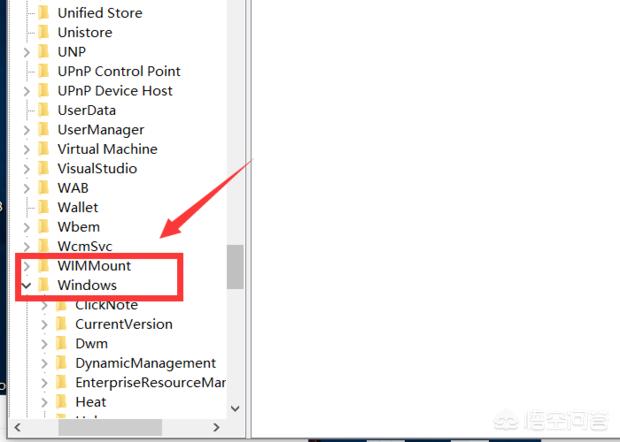Click the Heat folder icon
The image size is (620, 442).
click(61, 402)
